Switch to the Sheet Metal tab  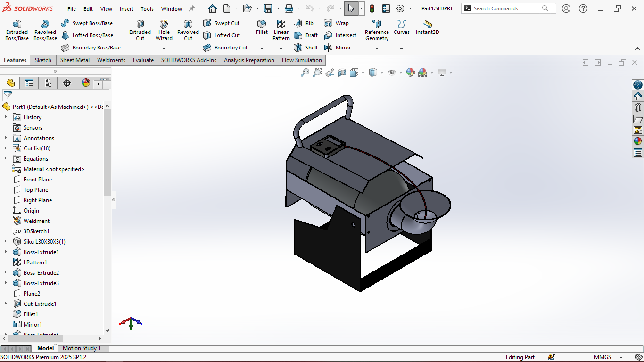tap(75, 60)
